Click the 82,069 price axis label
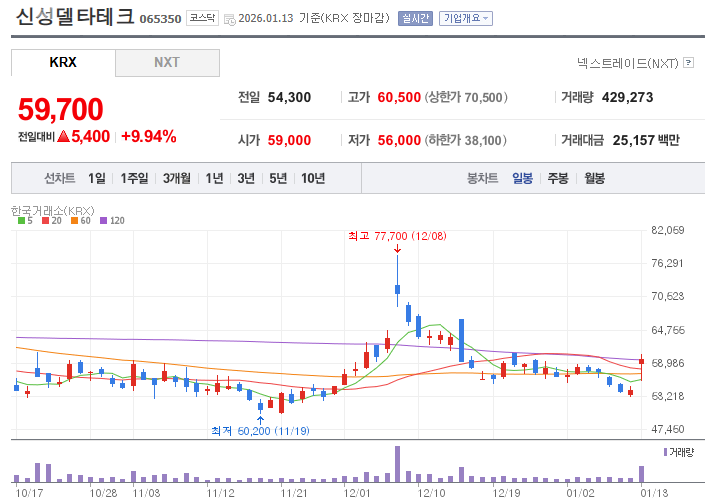705x501 pixels. [x=668, y=230]
